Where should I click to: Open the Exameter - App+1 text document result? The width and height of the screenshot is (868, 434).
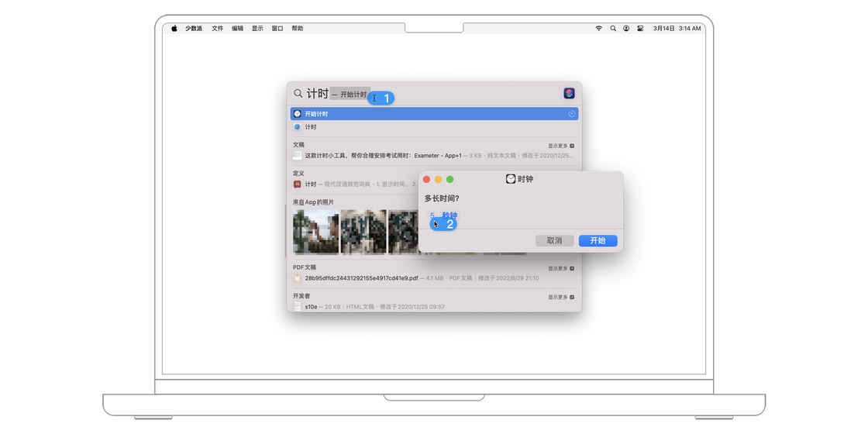click(x=435, y=156)
